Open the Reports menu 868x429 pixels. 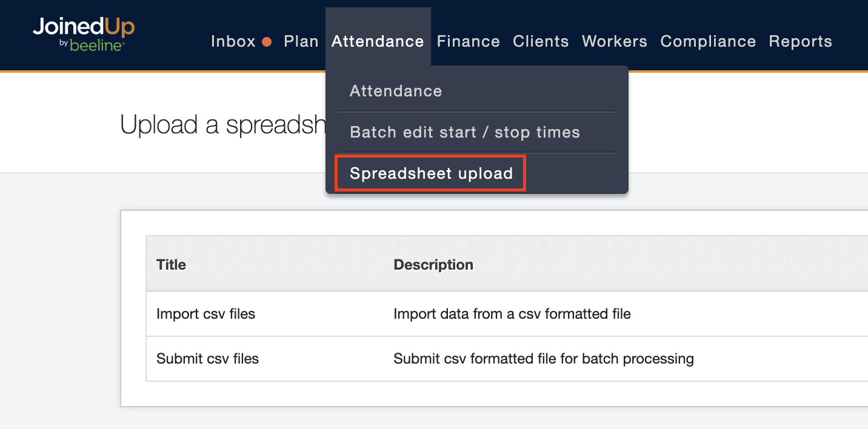(800, 42)
